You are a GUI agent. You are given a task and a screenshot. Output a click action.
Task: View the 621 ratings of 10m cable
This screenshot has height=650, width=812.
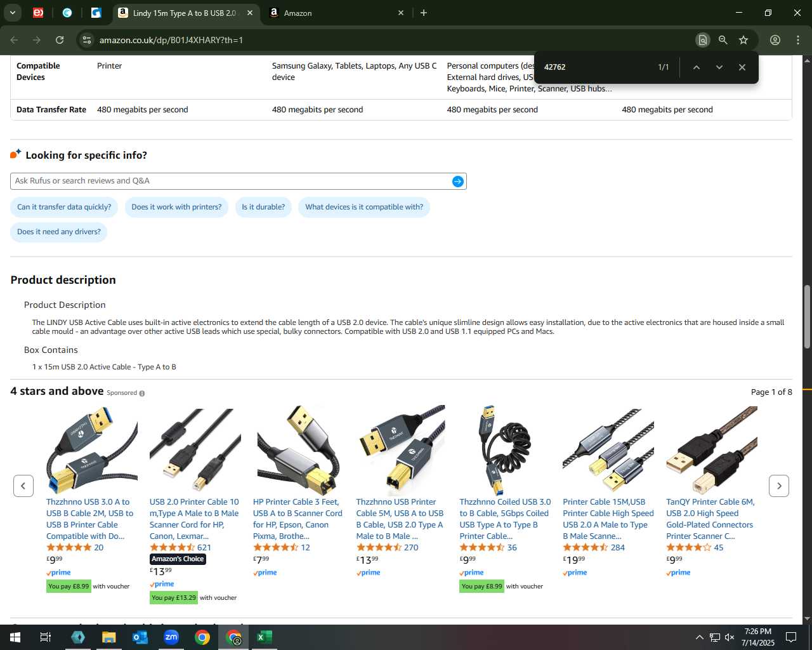pyautogui.click(x=204, y=548)
